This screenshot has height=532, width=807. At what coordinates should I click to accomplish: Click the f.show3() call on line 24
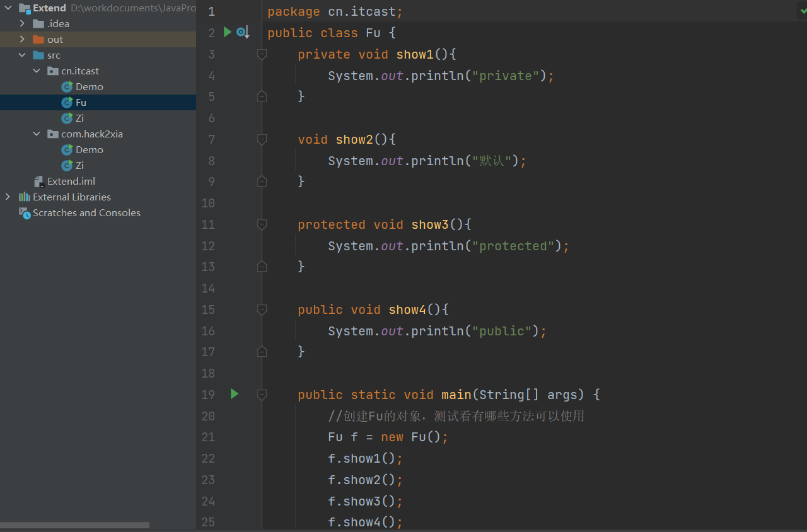point(366,501)
